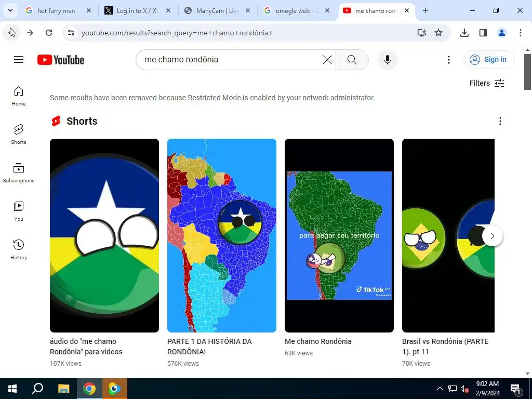Click the Shorts section heading
The height and width of the screenshot is (399, 532).
(x=82, y=121)
